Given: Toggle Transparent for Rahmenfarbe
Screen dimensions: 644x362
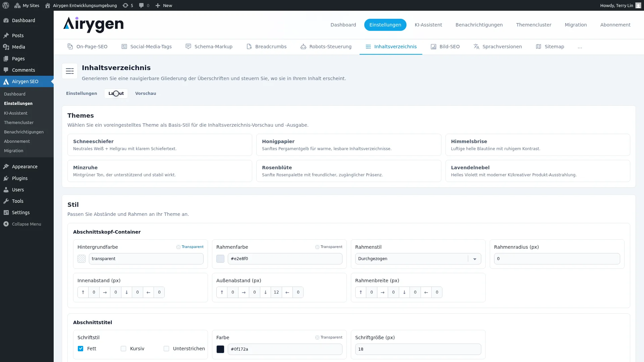Looking at the screenshot, I should click(x=329, y=247).
